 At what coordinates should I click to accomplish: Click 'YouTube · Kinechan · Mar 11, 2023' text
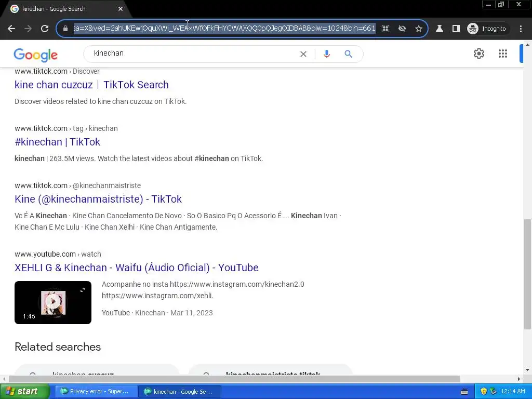157,313
